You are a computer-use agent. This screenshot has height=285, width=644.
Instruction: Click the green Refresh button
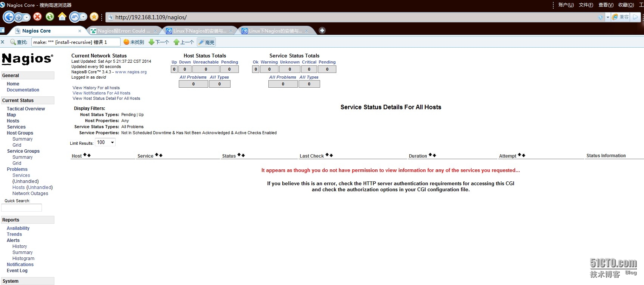click(x=50, y=17)
